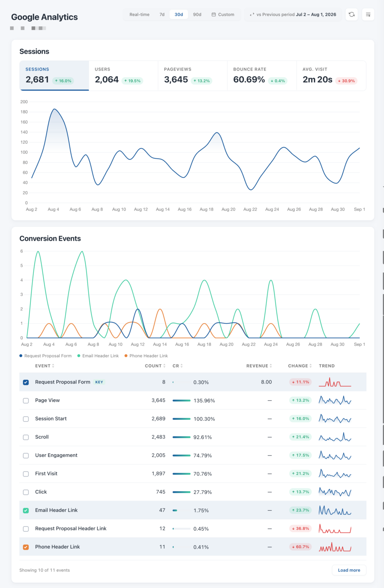The image size is (384, 588).
Task: Open the hamburger menu icon
Action: pyautogui.click(x=368, y=15)
